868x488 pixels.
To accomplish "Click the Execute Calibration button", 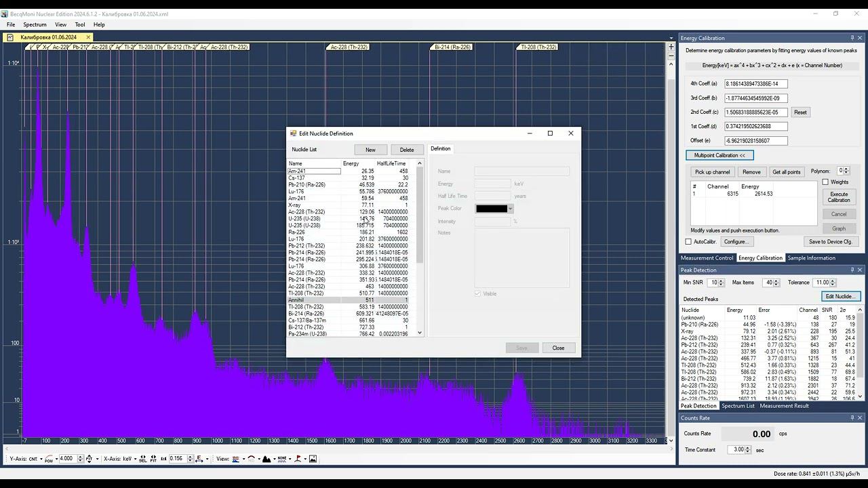I will click(x=839, y=197).
